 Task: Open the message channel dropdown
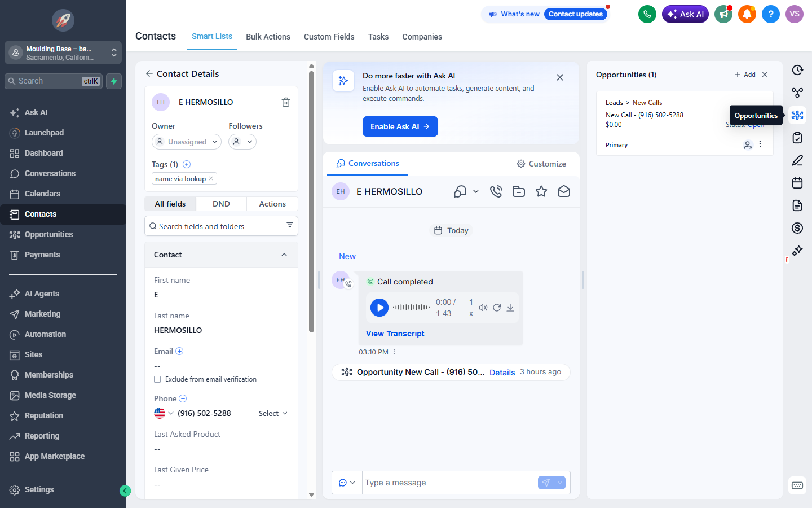(347, 483)
